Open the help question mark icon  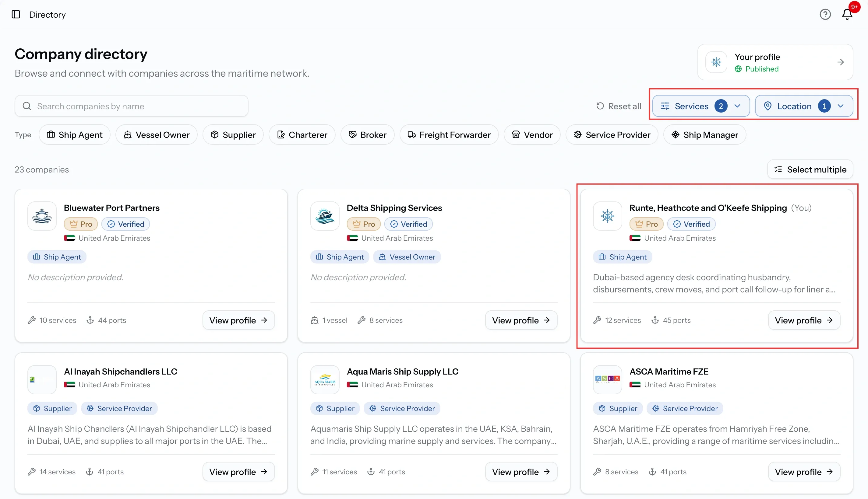pos(825,14)
